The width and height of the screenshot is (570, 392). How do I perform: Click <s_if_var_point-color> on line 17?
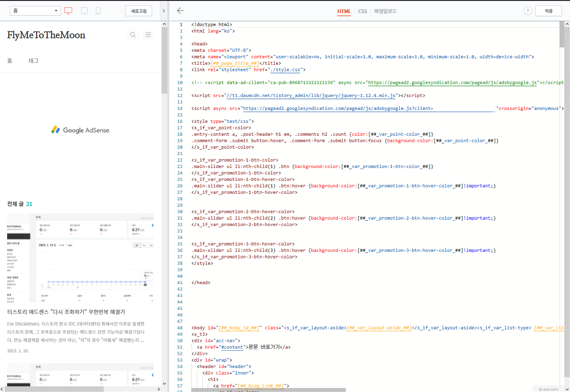click(x=221, y=128)
